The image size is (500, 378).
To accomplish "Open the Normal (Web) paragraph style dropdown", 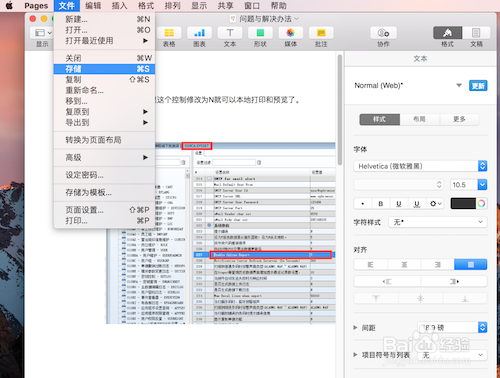I will point(459,85).
